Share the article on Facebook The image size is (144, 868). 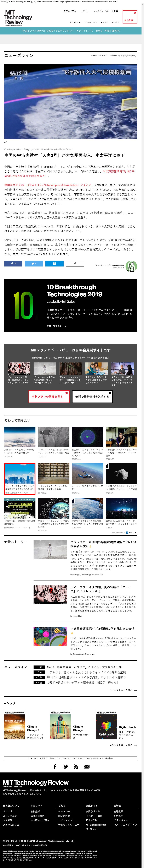13,264
